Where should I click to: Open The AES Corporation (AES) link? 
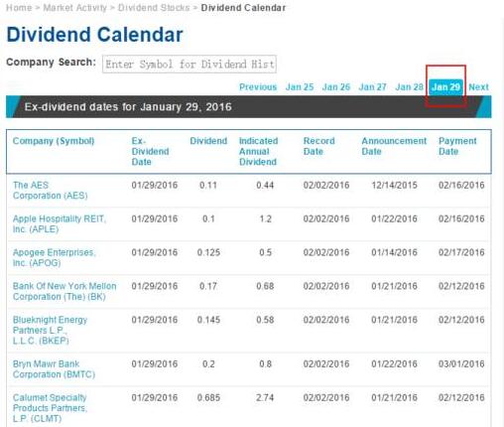[x=51, y=191]
